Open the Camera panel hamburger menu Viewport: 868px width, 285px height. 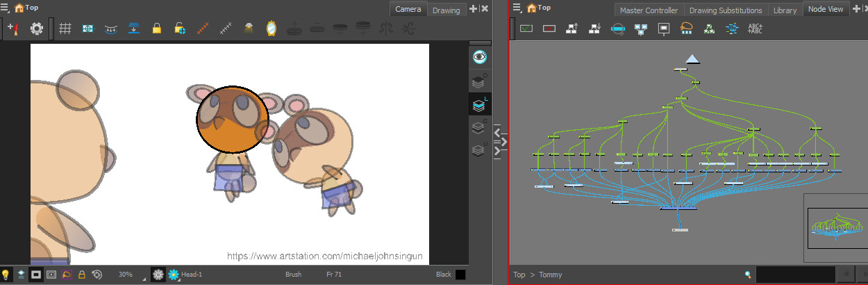pyautogui.click(x=5, y=8)
